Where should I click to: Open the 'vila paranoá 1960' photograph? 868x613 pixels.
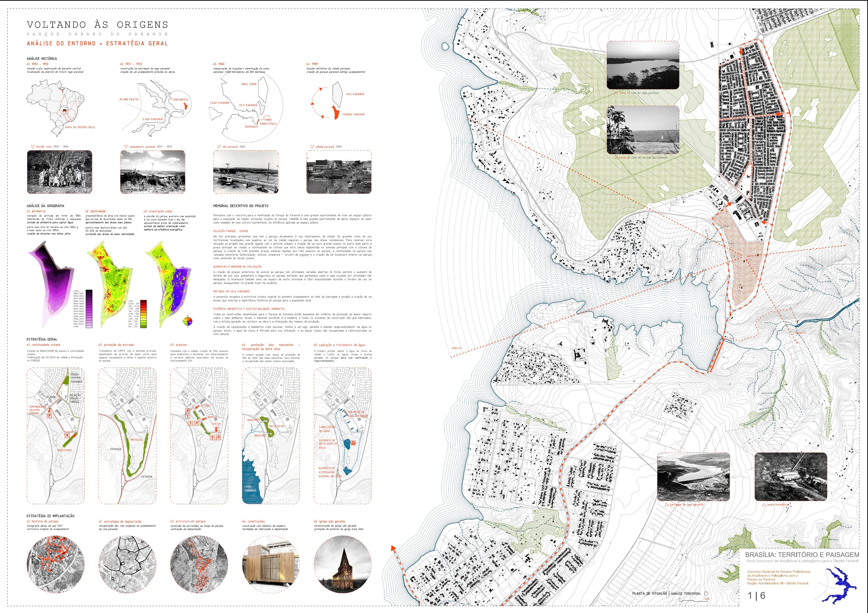[246, 172]
